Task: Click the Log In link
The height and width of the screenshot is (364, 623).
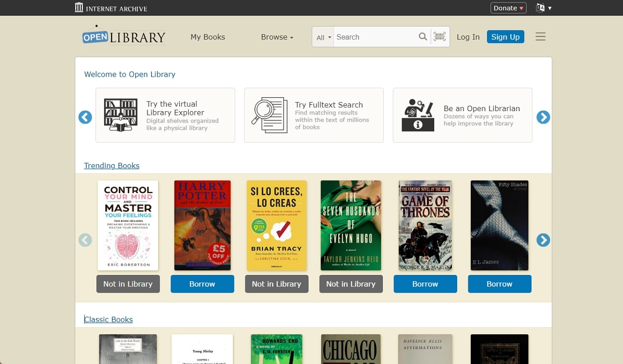Action: 468,37
